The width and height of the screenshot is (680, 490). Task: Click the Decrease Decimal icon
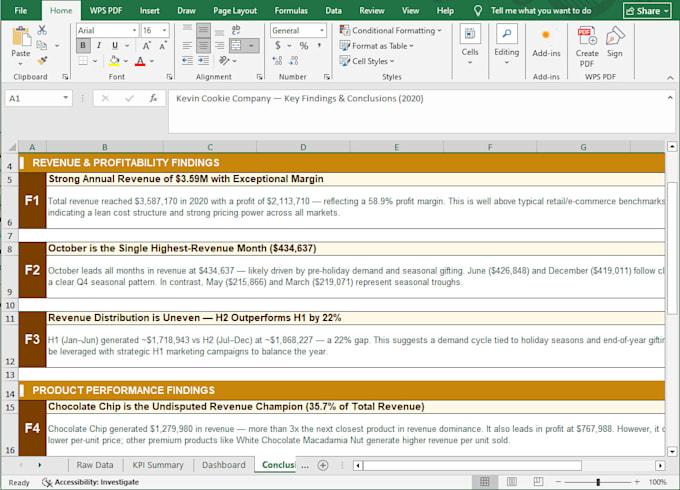pos(294,61)
